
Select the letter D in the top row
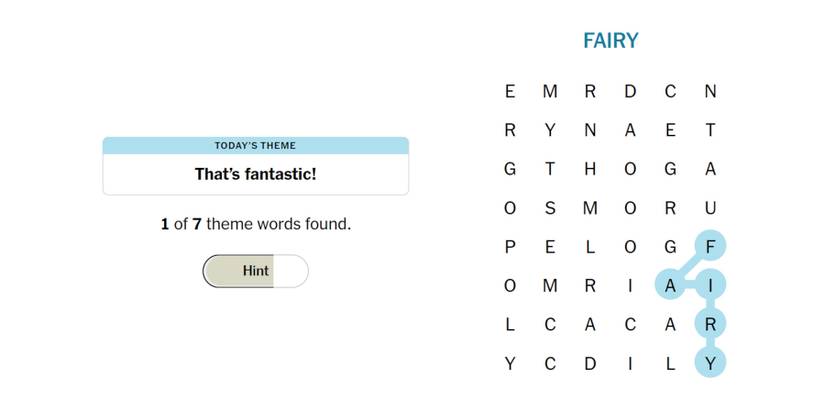point(630,92)
